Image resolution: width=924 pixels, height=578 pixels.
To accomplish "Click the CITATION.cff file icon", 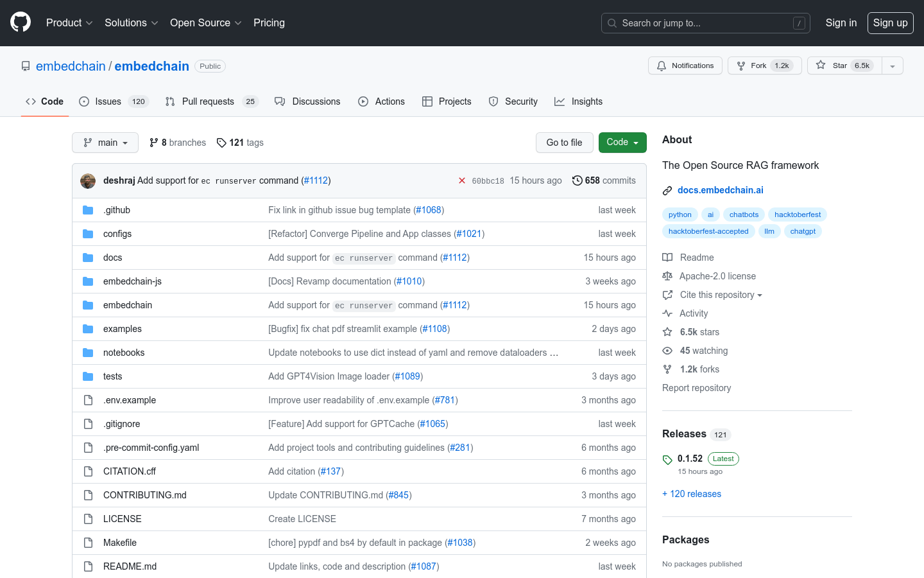I will 88,471.
